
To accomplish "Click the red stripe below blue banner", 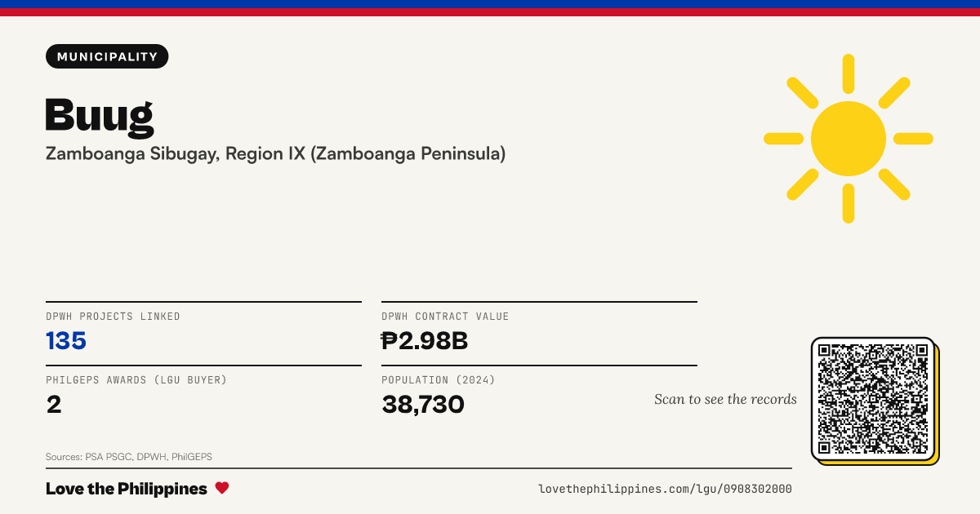I will (x=490, y=12).
